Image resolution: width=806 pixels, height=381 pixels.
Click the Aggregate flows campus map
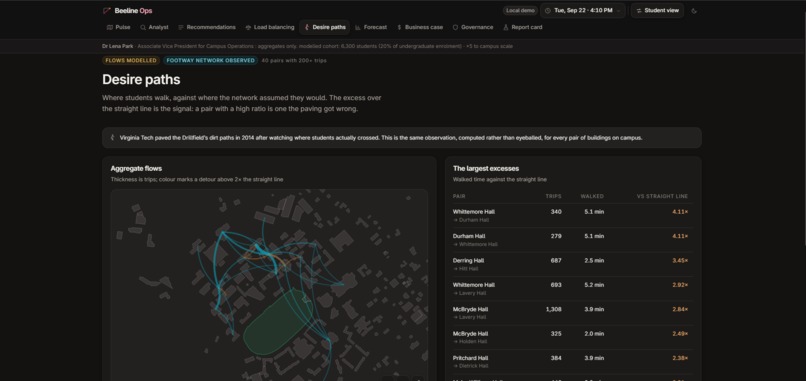pyautogui.click(x=269, y=285)
